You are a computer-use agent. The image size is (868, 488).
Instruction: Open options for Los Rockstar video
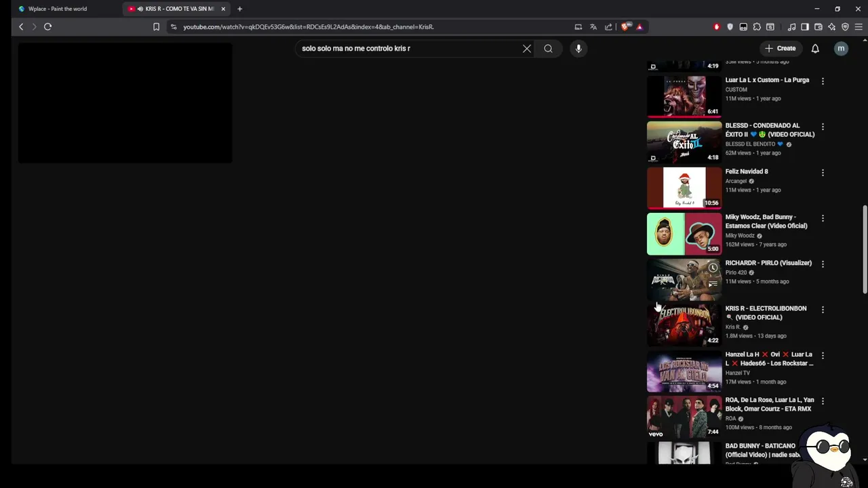[x=823, y=356]
